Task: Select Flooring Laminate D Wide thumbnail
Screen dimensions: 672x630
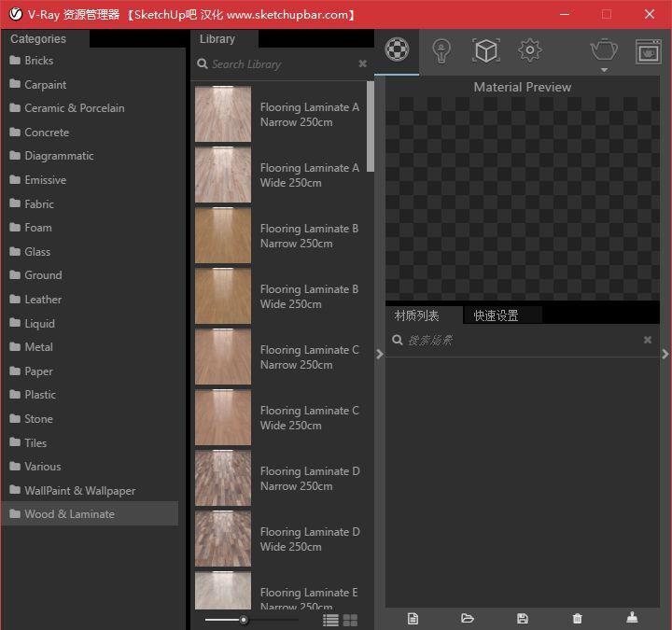Action: 223,539
